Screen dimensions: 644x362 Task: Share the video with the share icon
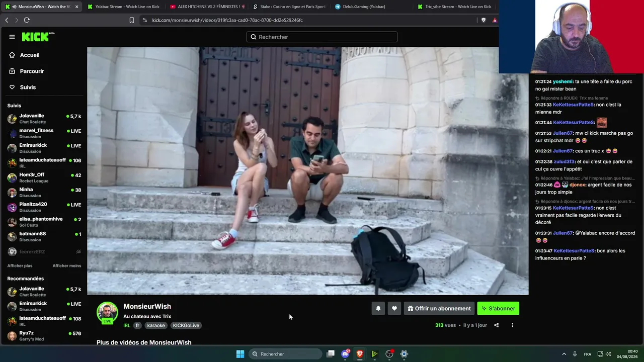click(497, 325)
